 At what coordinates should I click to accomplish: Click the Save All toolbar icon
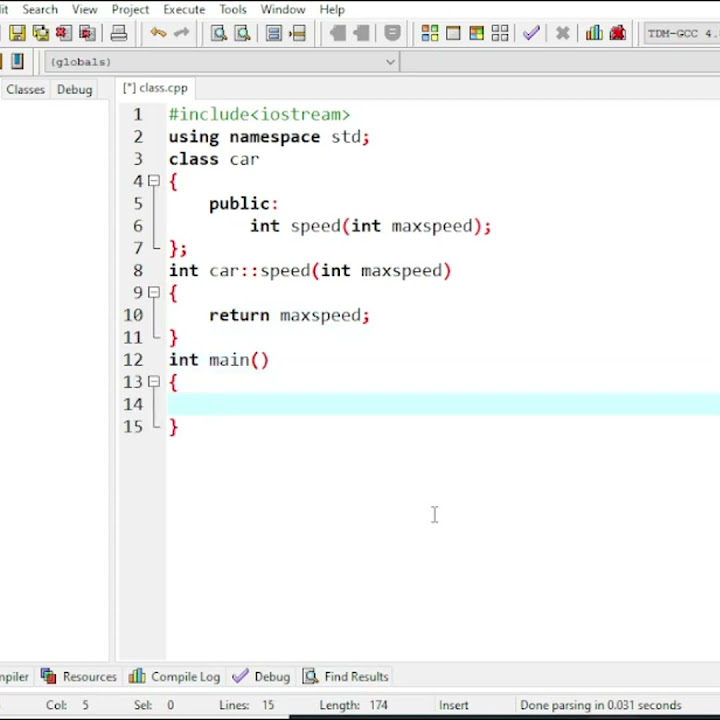41,33
